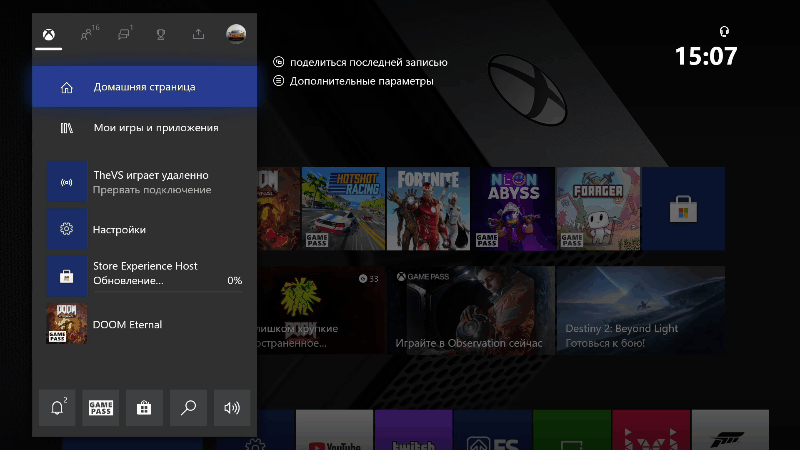The image size is (800, 450).
Task: Open the YouTube app tile
Action: pos(335,430)
